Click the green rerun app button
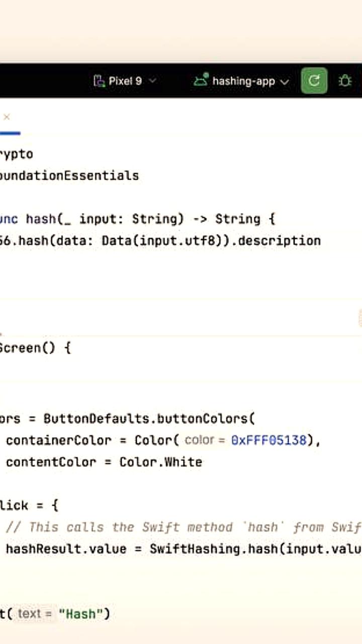The image size is (362, 644). pos(314,80)
